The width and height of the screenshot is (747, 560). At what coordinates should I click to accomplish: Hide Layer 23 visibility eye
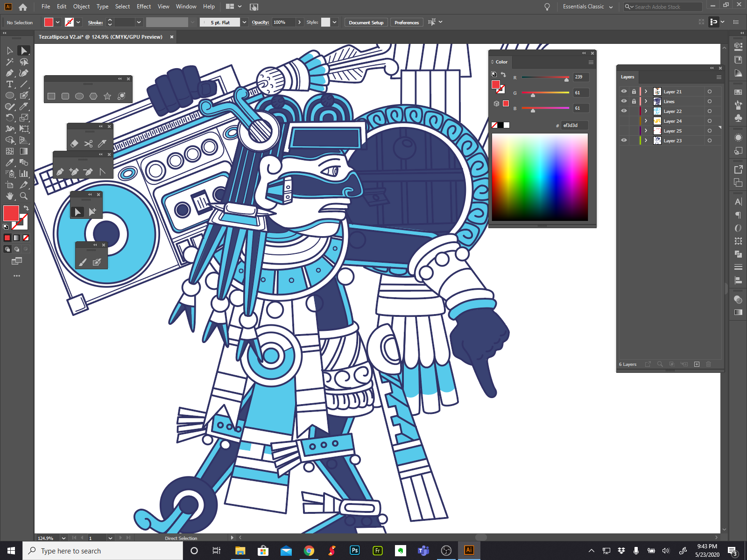click(624, 140)
